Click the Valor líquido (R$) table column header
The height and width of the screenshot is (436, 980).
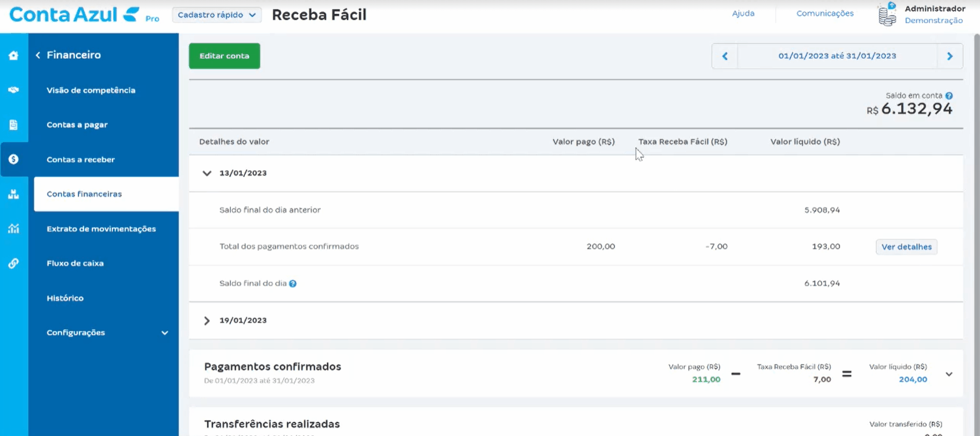[805, 142]
